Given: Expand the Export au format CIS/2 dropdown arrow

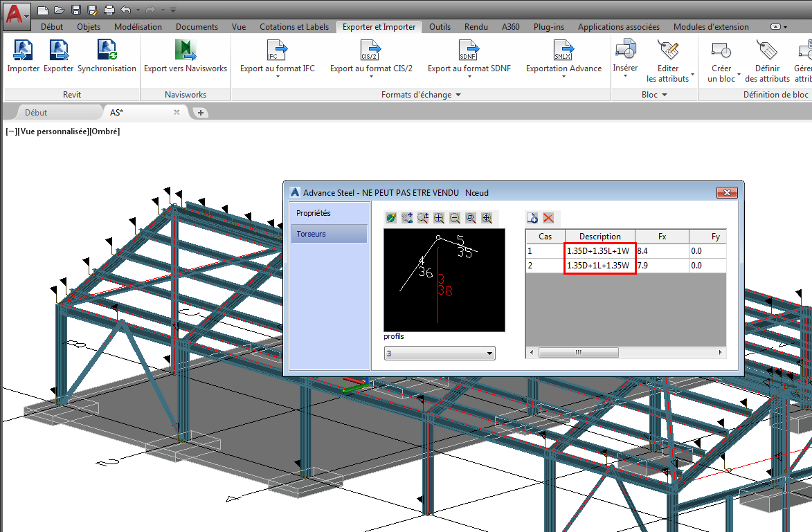Looking at the screenshot, I should [x=371, y=77].
